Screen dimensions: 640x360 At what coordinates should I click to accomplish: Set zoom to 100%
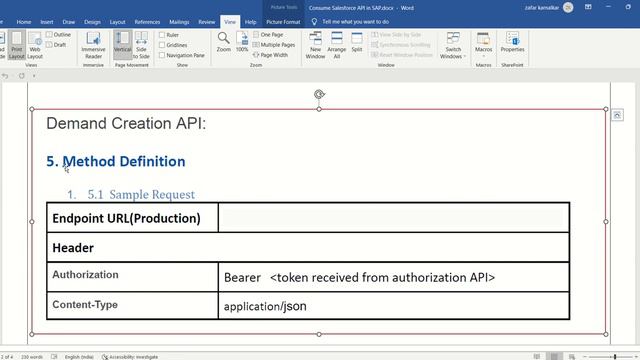coord(242,42)
